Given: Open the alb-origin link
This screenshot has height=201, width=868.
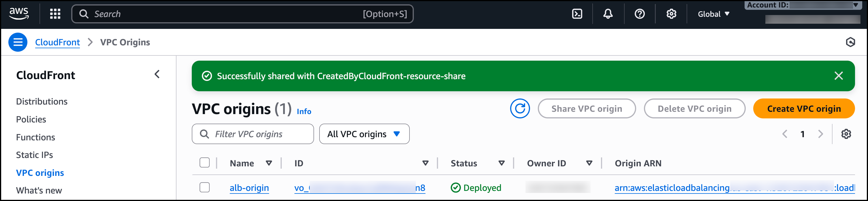Looking at the screenshot, I should 249,187.
